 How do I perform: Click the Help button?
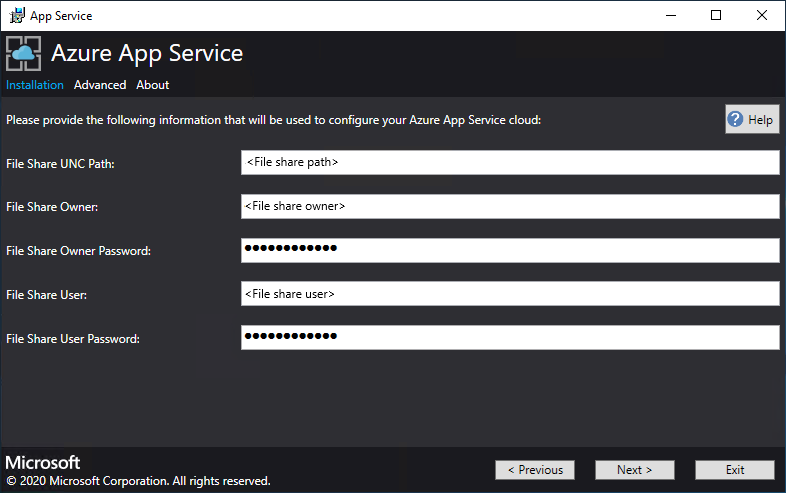[752, 120]
